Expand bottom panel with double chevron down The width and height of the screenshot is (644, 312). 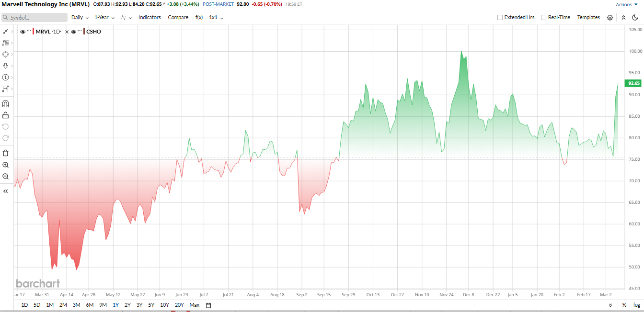coord(610,305)
